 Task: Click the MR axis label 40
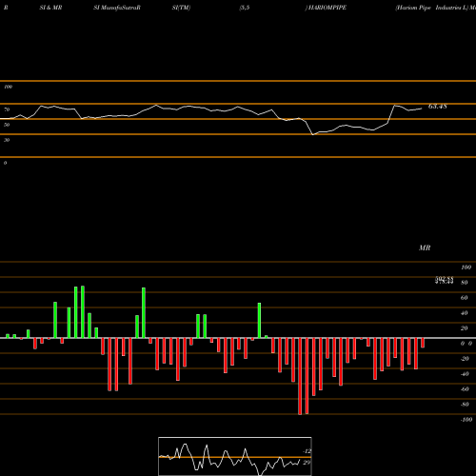pyautogui.click(x=465, y=313)
